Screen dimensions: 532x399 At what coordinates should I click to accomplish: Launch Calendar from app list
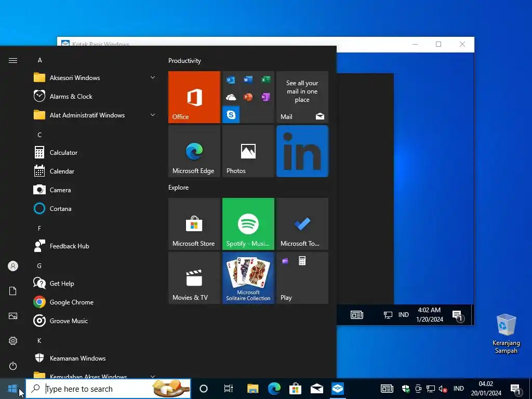tap(95, 171)
